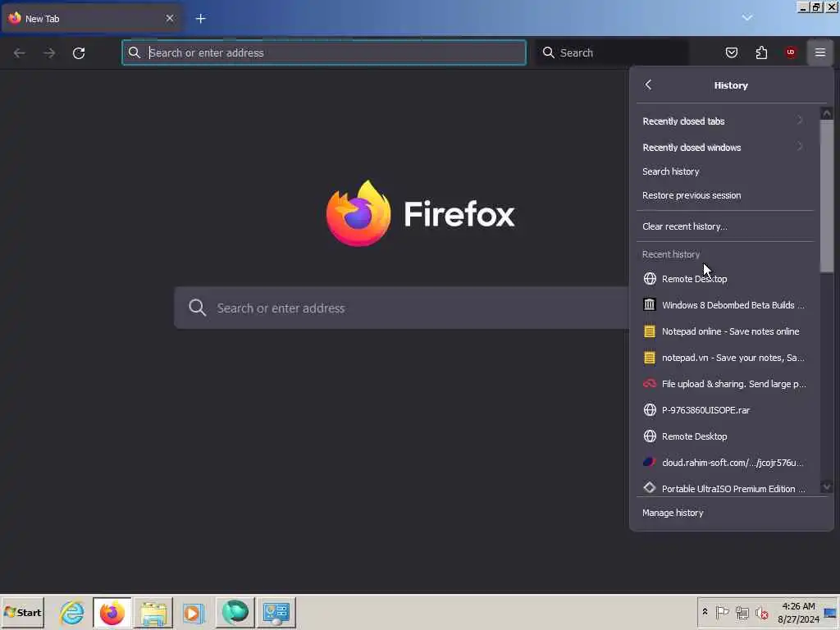Focus the toolbar Search box

611,52
